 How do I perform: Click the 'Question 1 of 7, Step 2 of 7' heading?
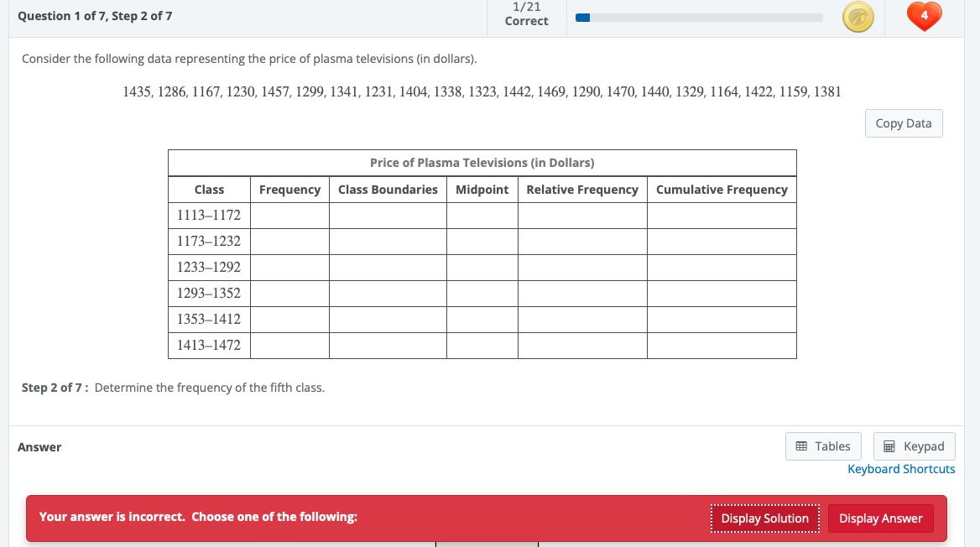95,16
